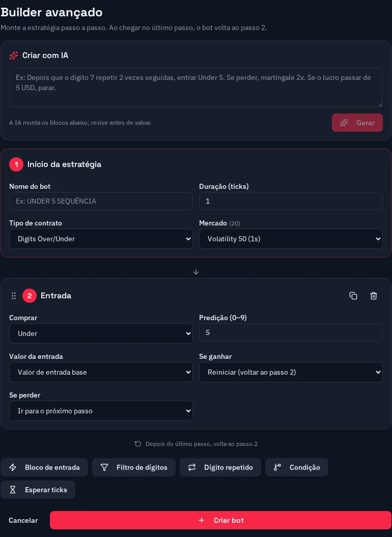Open the Tipo de contrato dropdown
Image resolution: width=392 pixels, height=537 pixels.
[x=101, y=239]
